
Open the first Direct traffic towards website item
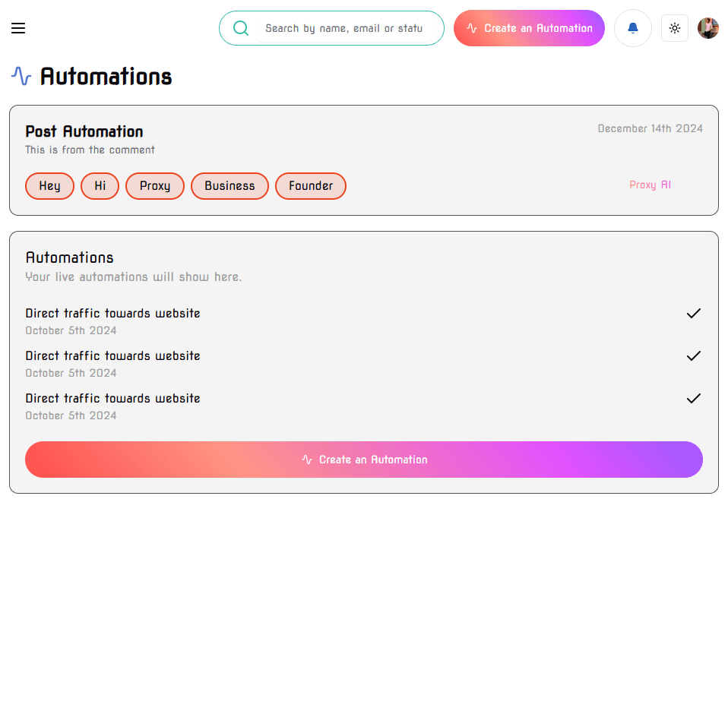tap(112, 313)
